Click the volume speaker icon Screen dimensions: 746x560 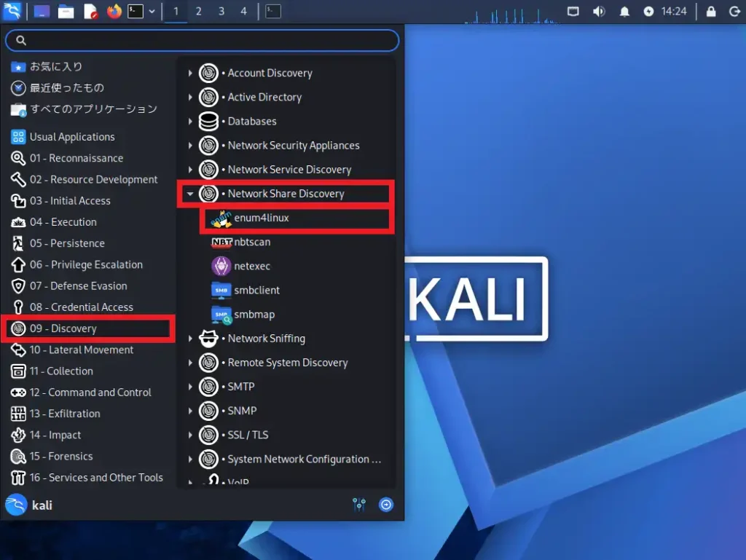(x=598, y=12)
